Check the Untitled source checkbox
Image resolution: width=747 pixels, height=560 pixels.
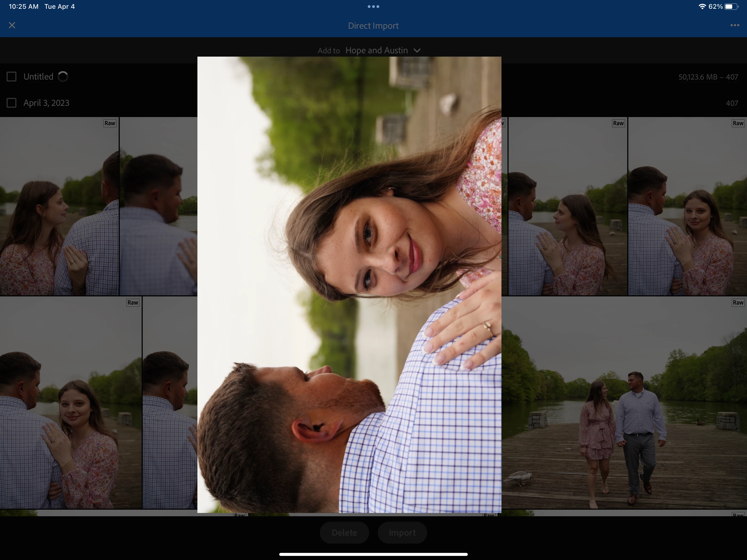click(11, 77)
